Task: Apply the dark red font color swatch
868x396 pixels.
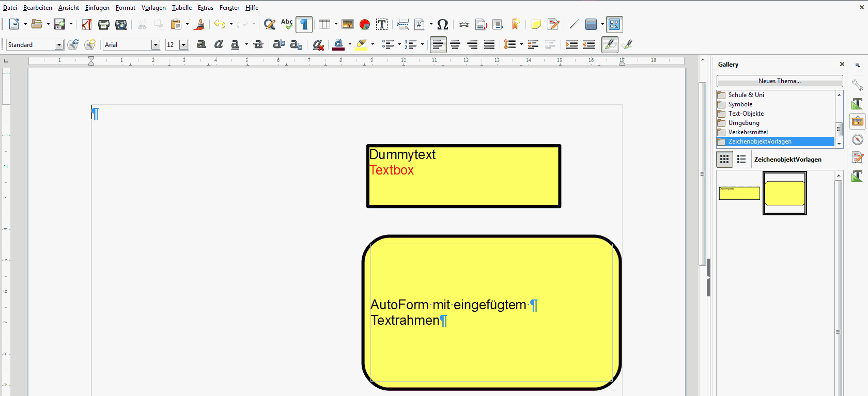Action: [338, 45]
